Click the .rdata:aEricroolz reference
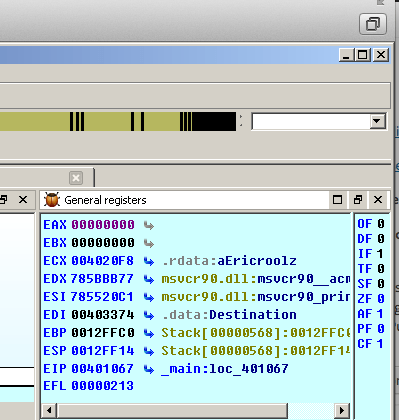The width and height of the screenshot is (399, 420). (x=229, y=261)
